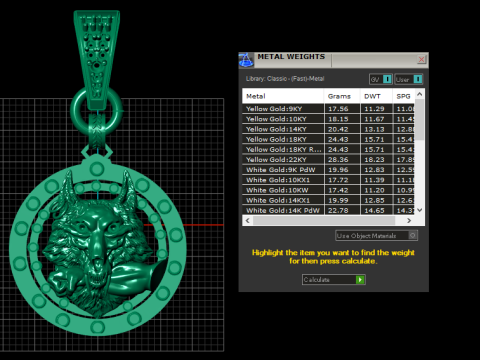The height and width of the screenshot is (360, 480).
Task: Click grams value 28.36
Action: pyautogui.click(x=338, y=160)
